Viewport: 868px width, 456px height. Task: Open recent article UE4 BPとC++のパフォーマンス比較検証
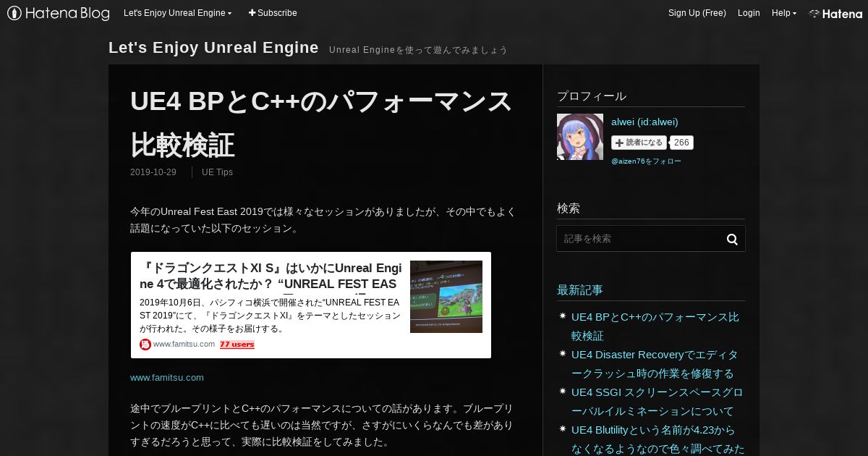click(655, 326)
